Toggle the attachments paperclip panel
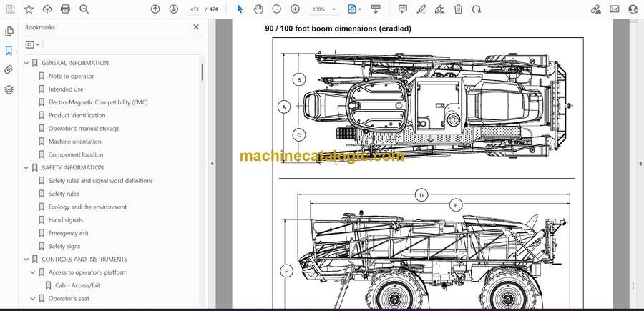Image resolution: width=644 pixels, height=311 pixels. (9, 70)
